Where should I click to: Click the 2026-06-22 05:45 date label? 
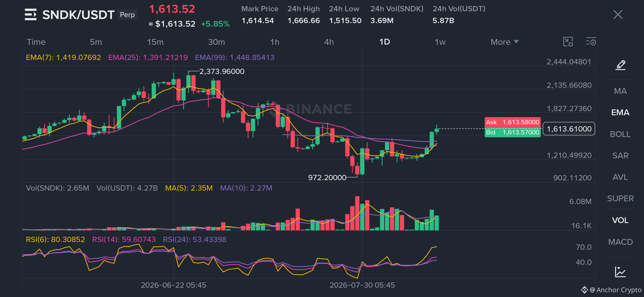coord(173,285)
